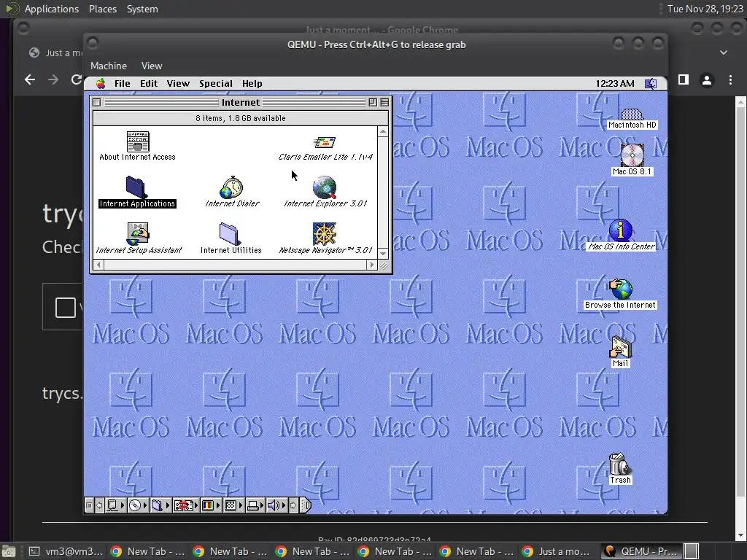Image resolution: width=747 pixels, height=560 pixels.
Task: Click the Internet window scroll left arrow
Action: [98, 265]
